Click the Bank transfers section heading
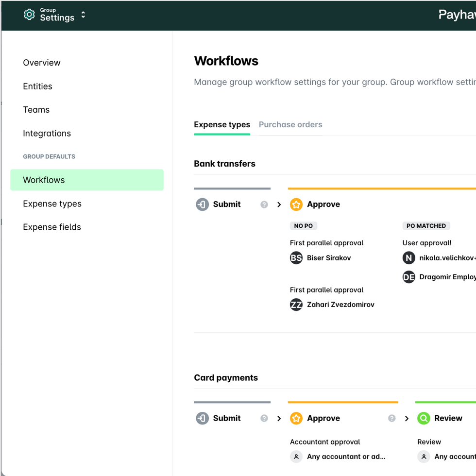476x476 pixels. click(x=224, y=164)
